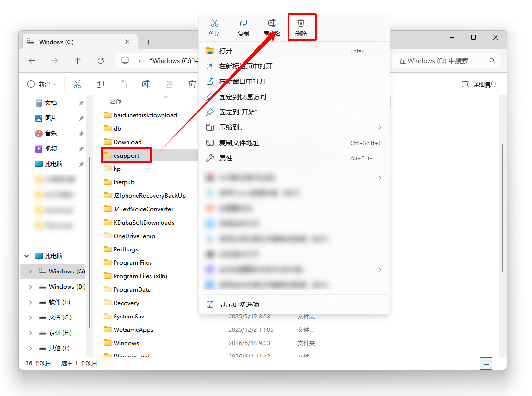Expand 软件 (F:) tree node
The image size is (532, 396).
[x=31, y=302]
